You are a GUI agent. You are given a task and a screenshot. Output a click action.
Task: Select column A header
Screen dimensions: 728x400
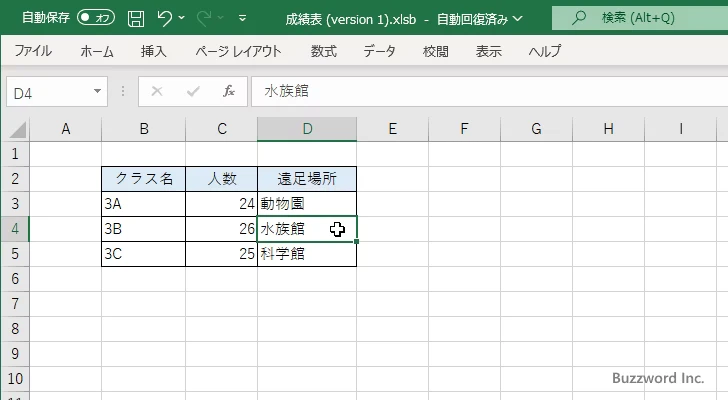pyautogui.click(x=65, y=129)
